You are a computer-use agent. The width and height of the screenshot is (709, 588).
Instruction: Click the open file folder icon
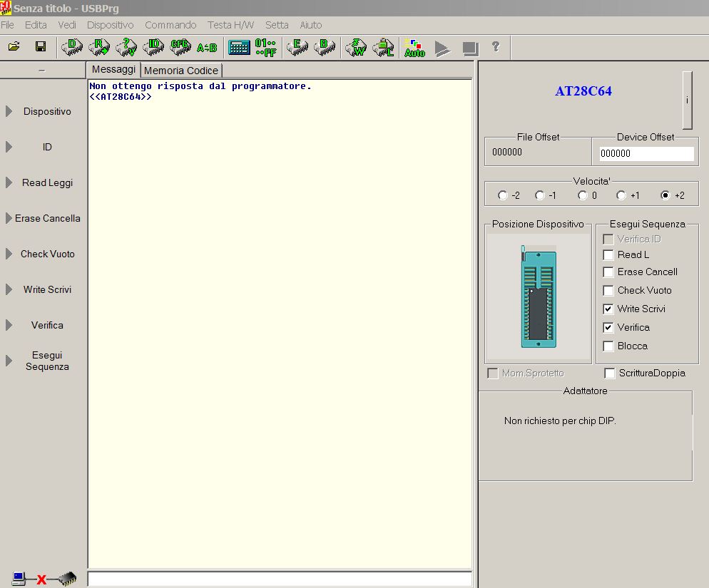(x=14, y=46)
